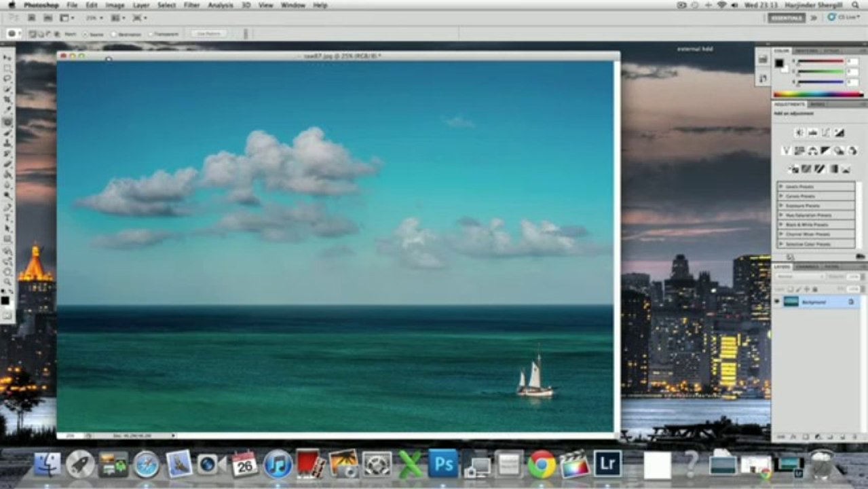Select the Patch tool in toolbox
Image resolution: width=868 pixels, height=489 pixels.
(7, 122)
